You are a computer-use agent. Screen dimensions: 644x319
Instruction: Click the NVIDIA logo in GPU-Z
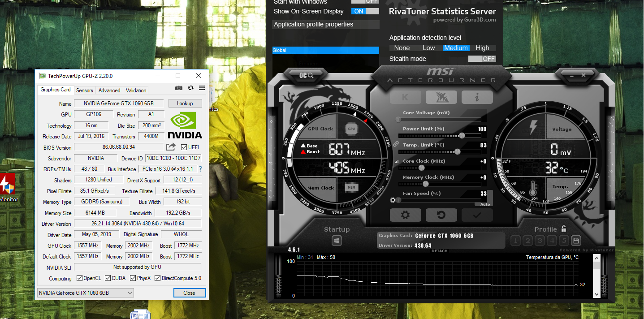click(x=185, y=125)
